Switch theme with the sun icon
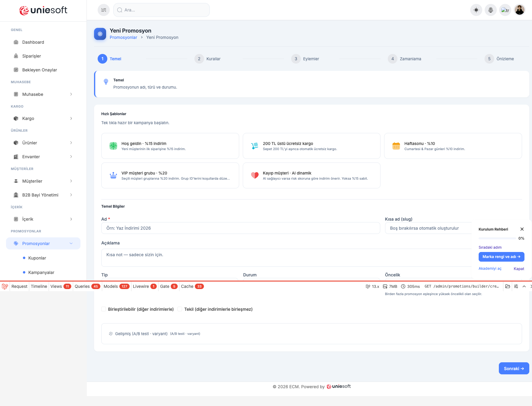Viewport: 532px width, 406px height. [x=476, y=10]
